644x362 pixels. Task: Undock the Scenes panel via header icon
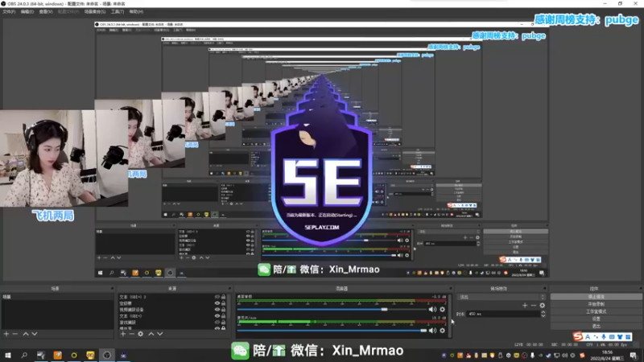click(x=112, y=289)
